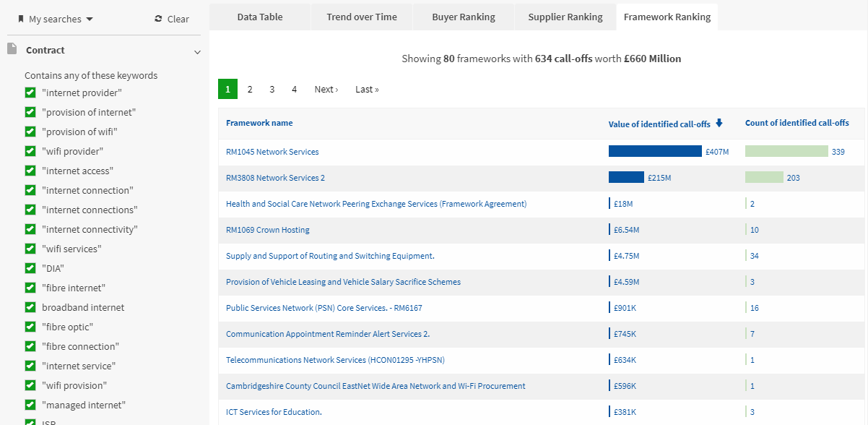Click the £407M value bar
Screen dimensions: 868x425
(x=654, y=151)
